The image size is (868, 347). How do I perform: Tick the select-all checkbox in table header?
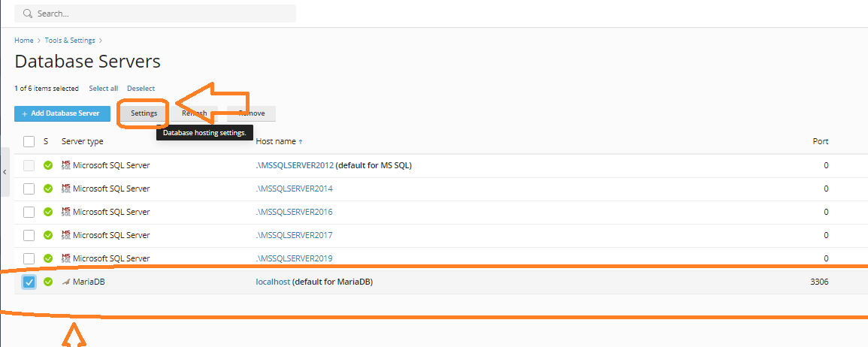29,141
